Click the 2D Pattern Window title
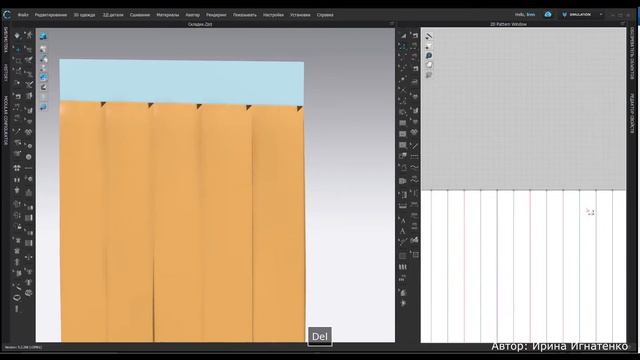 [508, 24]
